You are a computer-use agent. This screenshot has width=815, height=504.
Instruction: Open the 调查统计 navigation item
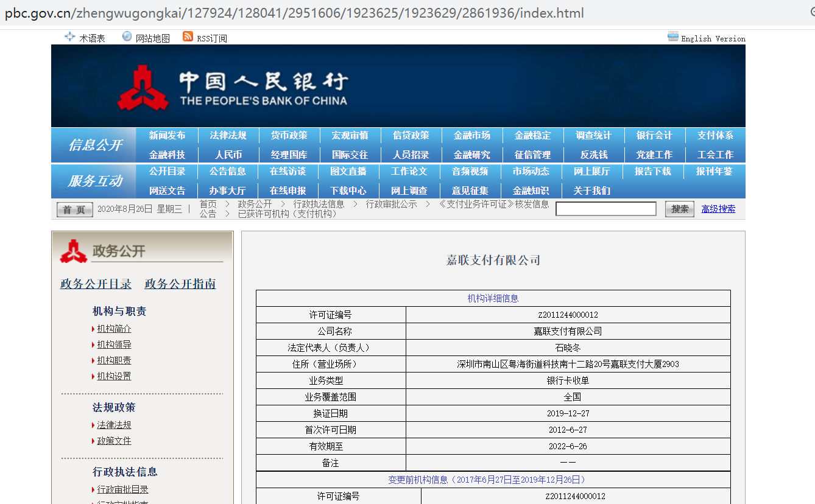point(593,135)
